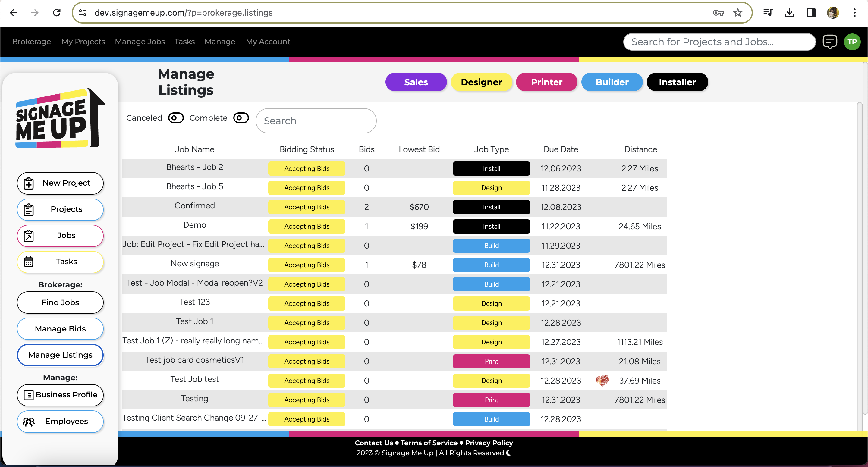Open the Privacy Policy link
Viewport: 868px width, 467px height.
(489, 443)
